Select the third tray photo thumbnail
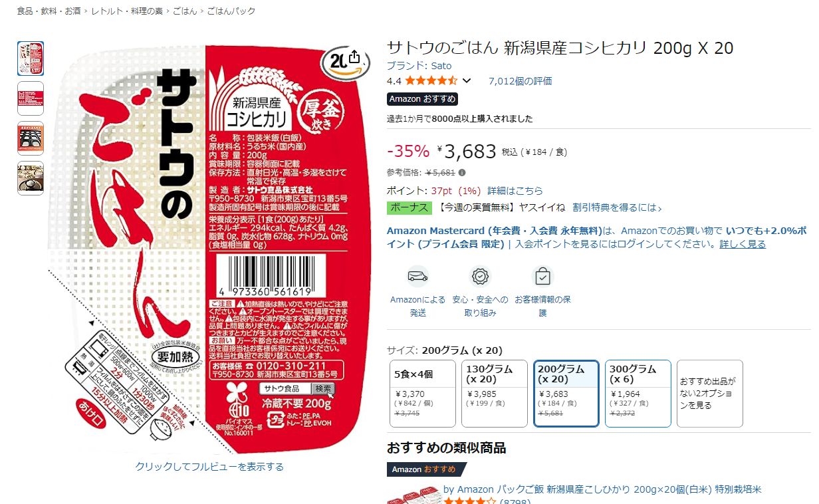This screenshot has height=504, width=819. (31, 138)
